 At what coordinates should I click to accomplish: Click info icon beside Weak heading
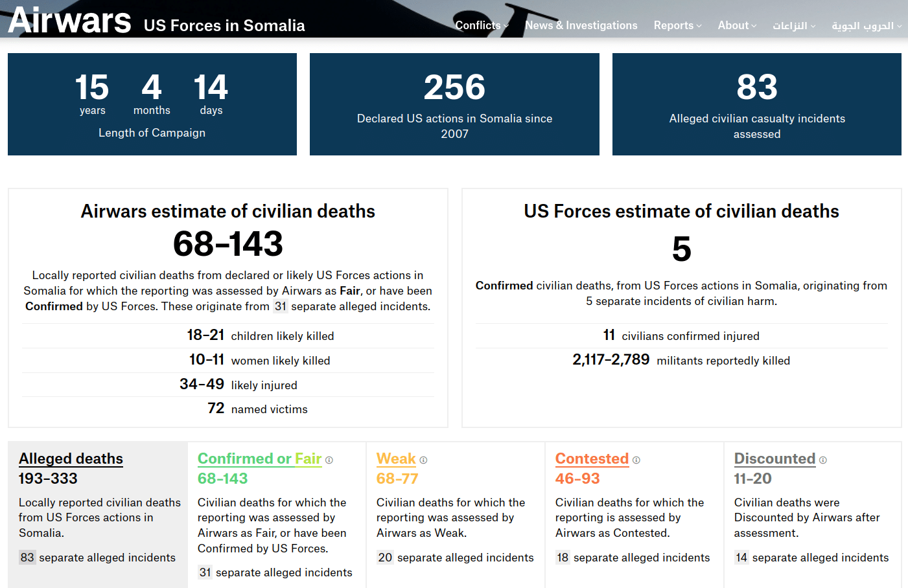click(x=423, y=460)
